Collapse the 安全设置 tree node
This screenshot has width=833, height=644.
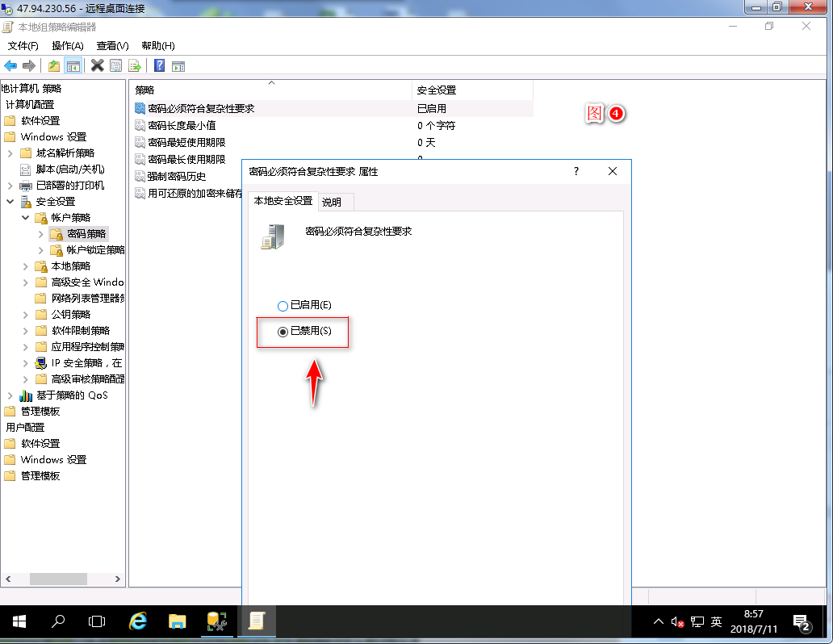click(x=10, y=202)
